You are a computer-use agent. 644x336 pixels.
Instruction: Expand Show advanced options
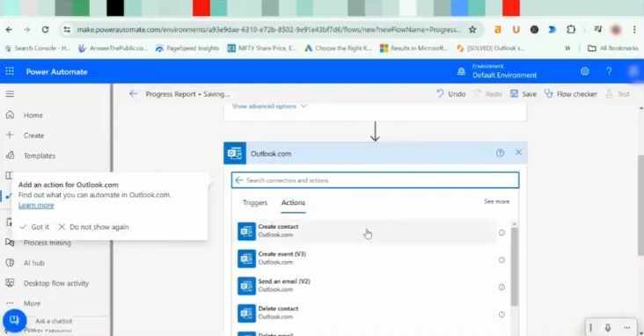coord(269,106)
